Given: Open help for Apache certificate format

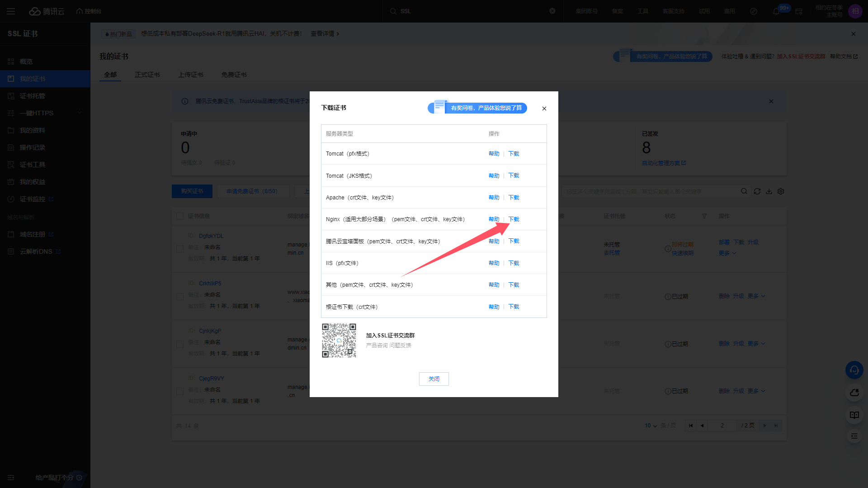Looking at the screenshot, I should [494, 198].
